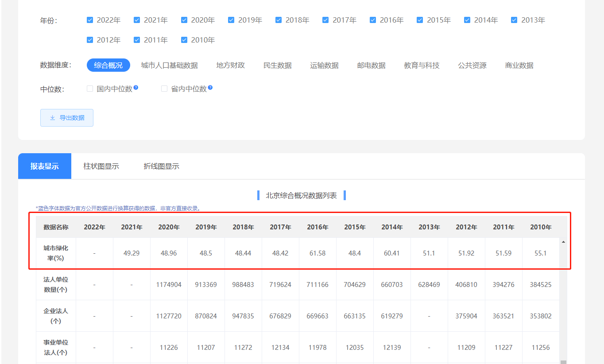Uncheck the 2021年 year checkbox
This screenshot has height=364, width=604.
tap(137, 20)
